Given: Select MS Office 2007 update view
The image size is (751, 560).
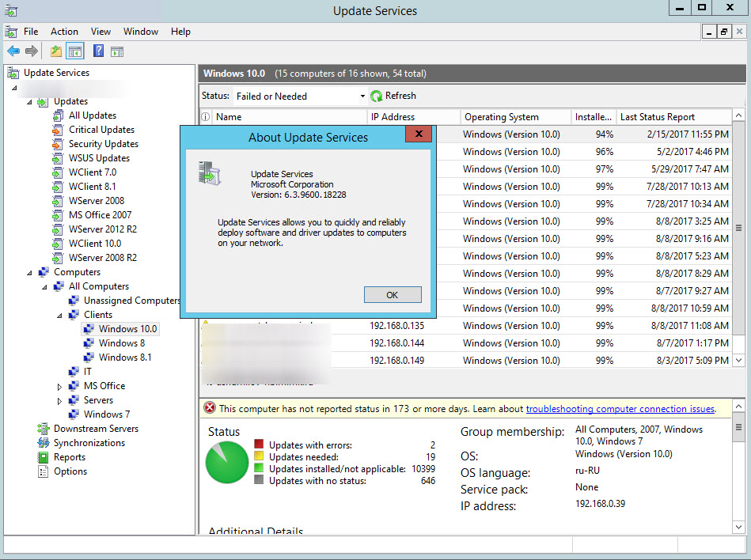Looking at the screenshot, I should (x=100, y=215).
